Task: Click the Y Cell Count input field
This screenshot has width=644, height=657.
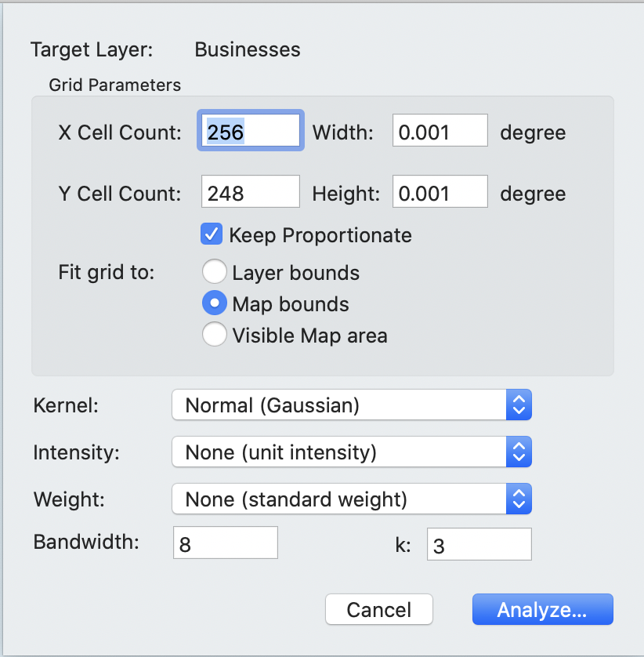Action: click(250, 191)
